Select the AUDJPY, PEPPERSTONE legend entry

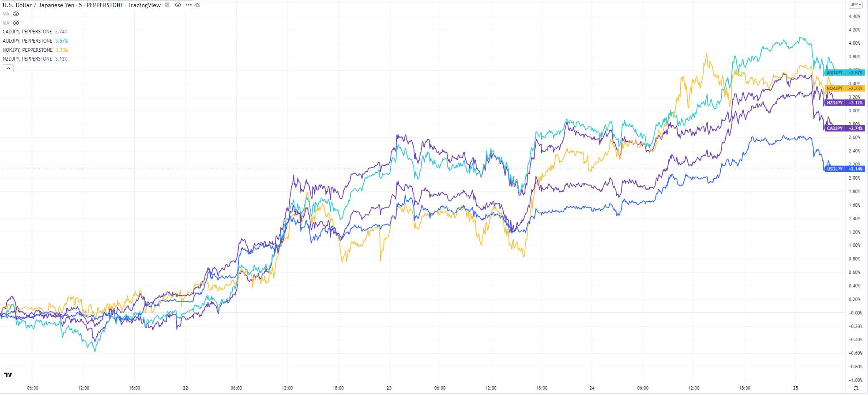28,41
